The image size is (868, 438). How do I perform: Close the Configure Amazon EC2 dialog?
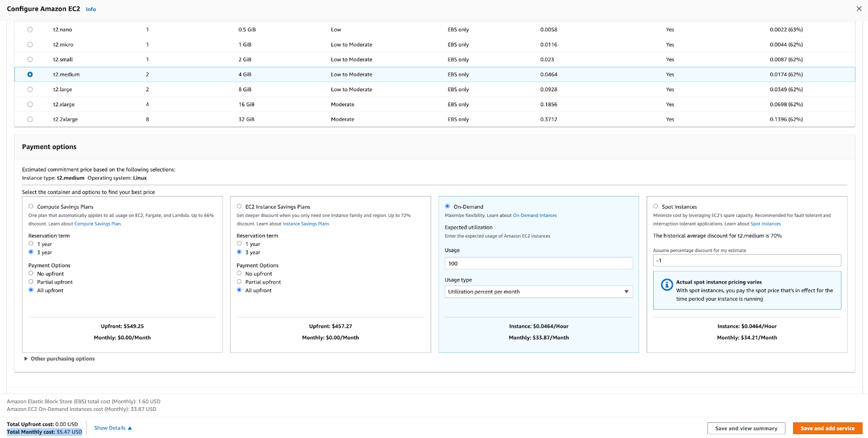pyautogui.click(x=859, y=9)
